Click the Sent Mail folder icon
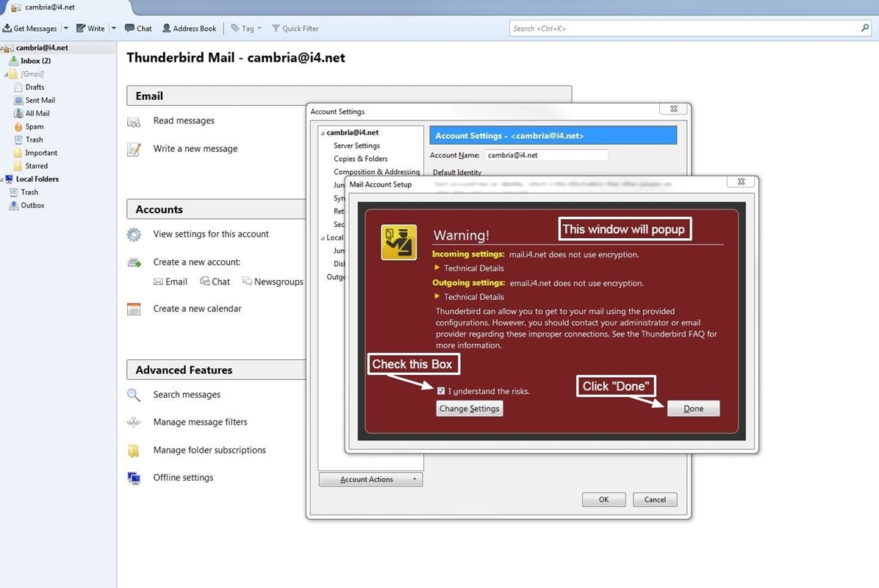This screenshot has height=588, width=879. [18, 101]
